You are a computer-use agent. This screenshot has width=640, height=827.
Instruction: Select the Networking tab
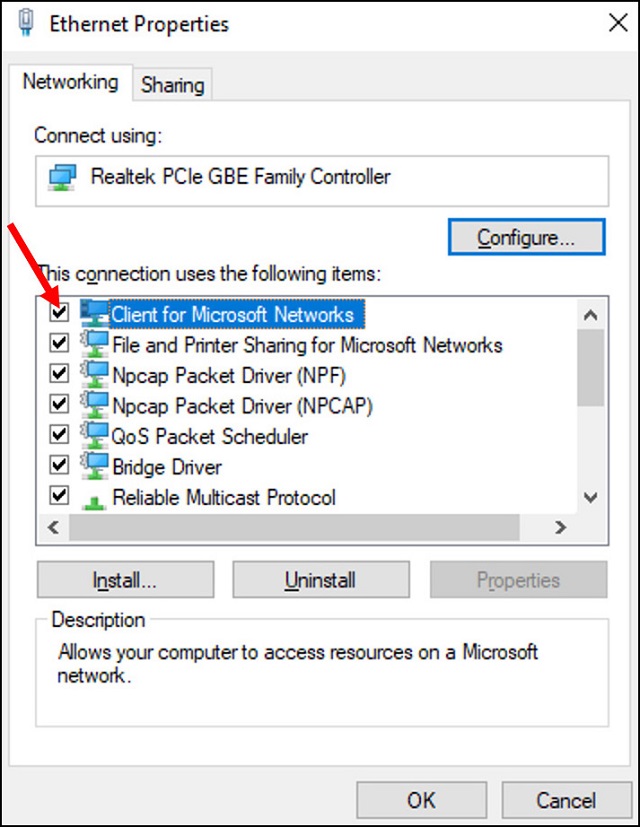pyautogui.click(x=71, y=82)
